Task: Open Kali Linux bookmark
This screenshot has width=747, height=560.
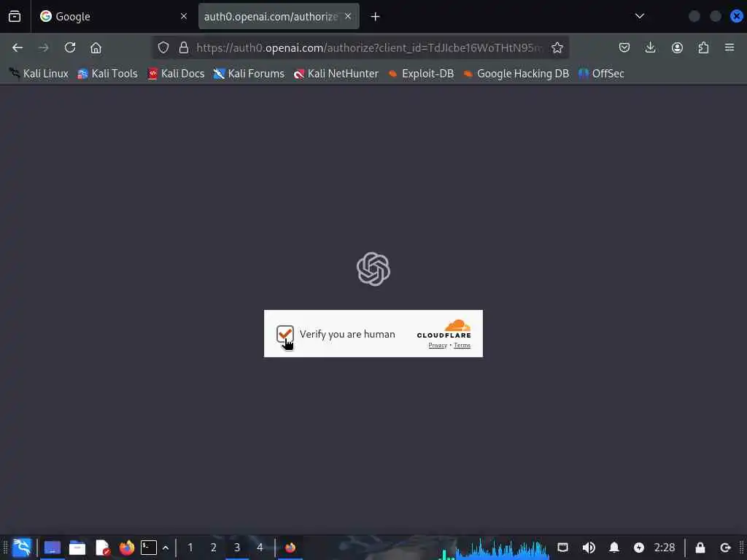Action: [x=39, y=74]
